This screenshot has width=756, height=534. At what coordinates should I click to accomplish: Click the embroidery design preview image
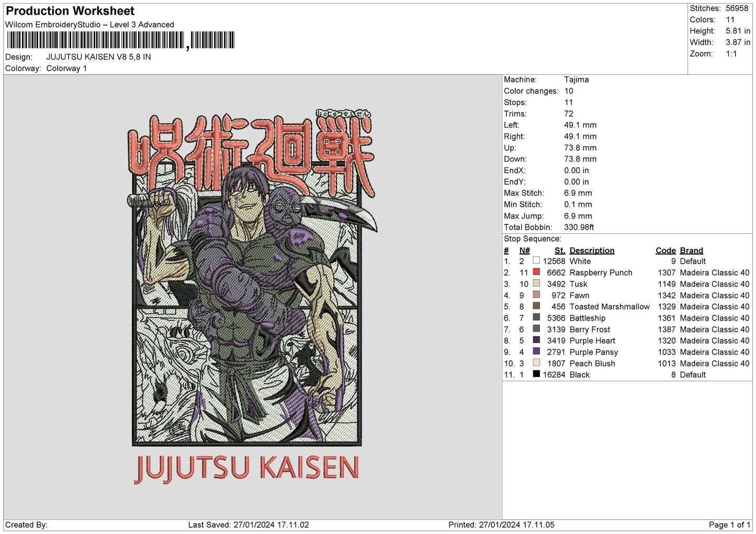pyautogui.click(x=252, y=296)
